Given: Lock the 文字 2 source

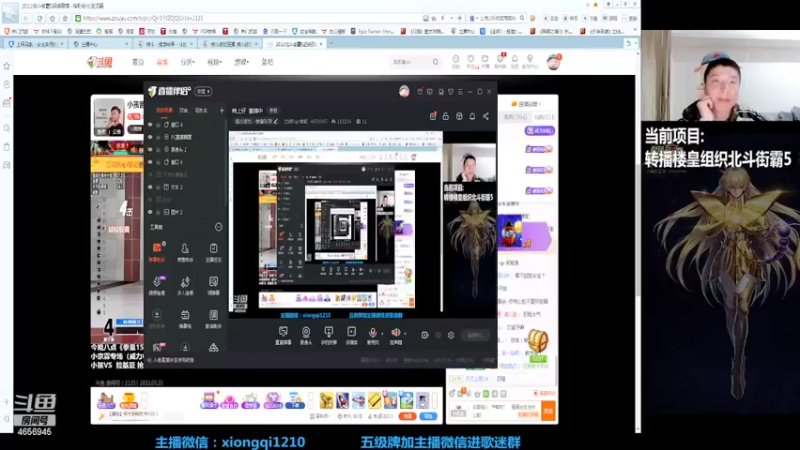Looking at the screenshot, I should point(158,187).
